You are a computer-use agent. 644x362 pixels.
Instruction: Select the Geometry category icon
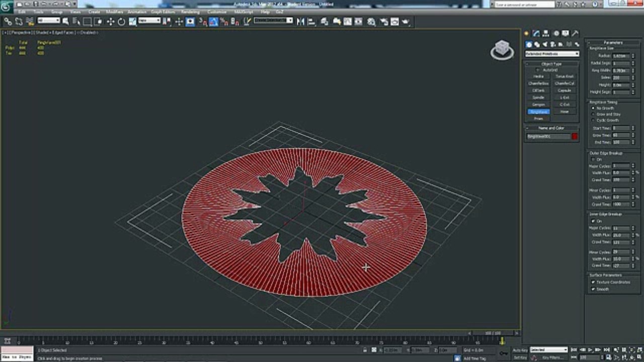point(529,44)
